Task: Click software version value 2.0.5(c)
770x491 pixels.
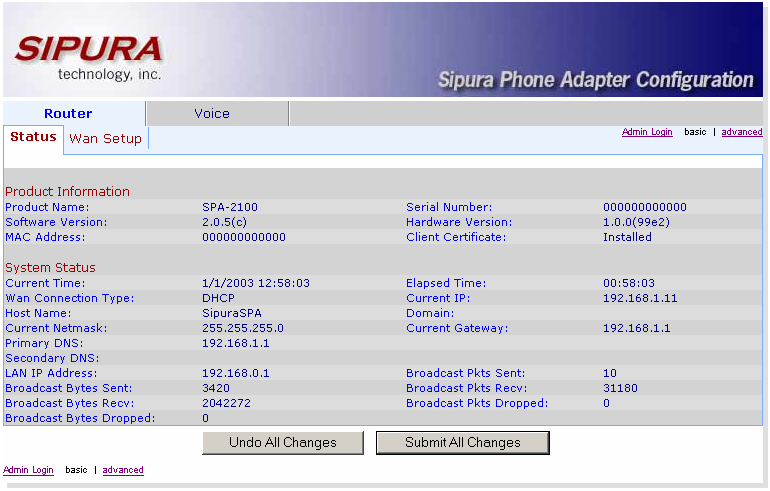Action: (224, 222)
